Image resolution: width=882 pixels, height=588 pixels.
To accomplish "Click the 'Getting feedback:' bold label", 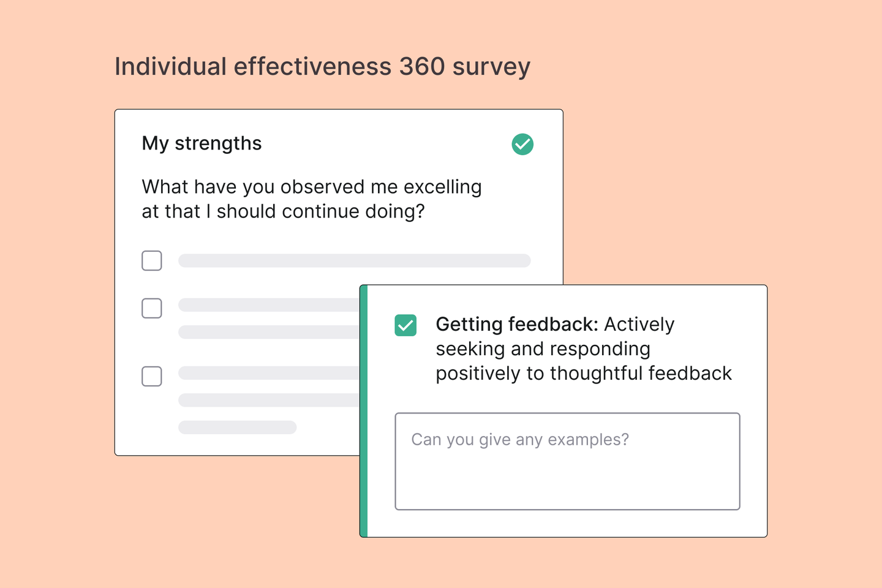I will (x=517, y=324).
